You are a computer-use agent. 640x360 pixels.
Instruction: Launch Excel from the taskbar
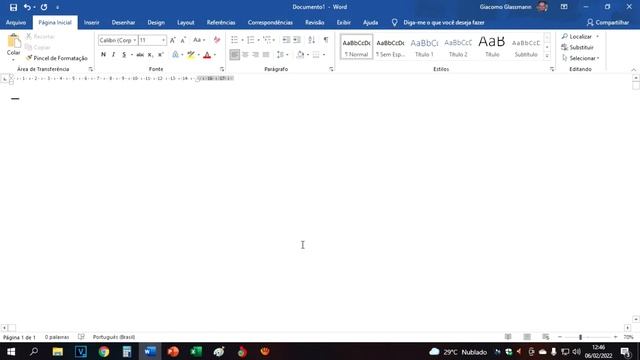pos(196,351)
